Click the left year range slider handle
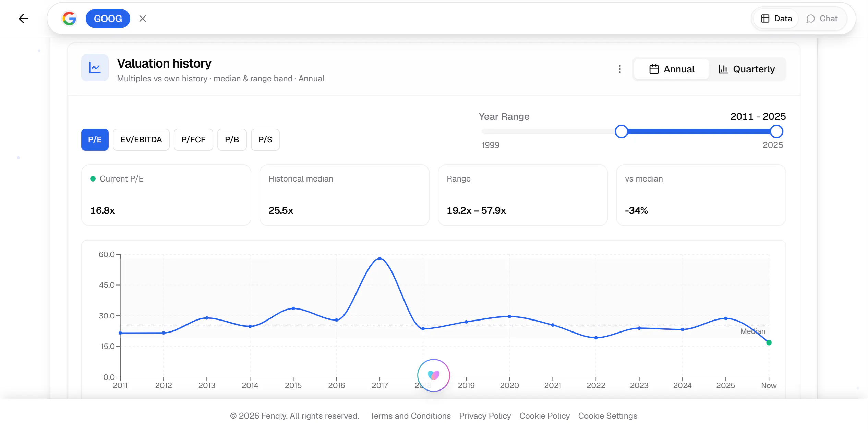 click(621, 131)
